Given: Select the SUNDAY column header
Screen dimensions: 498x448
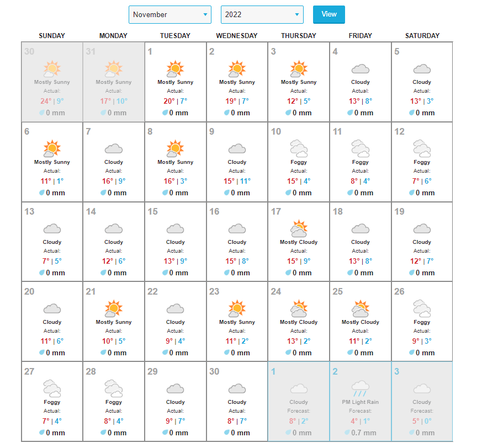Looking at the screenshot, I should coord(52,36).
